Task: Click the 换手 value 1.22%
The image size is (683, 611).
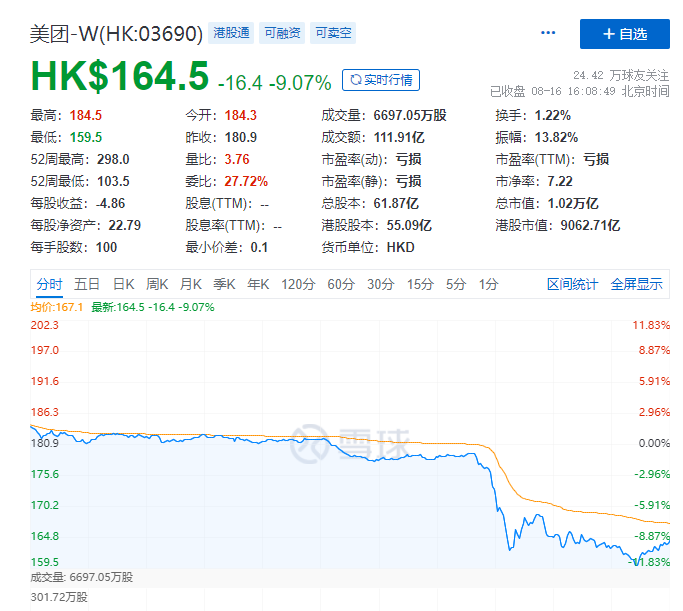Action: point(553,115)
